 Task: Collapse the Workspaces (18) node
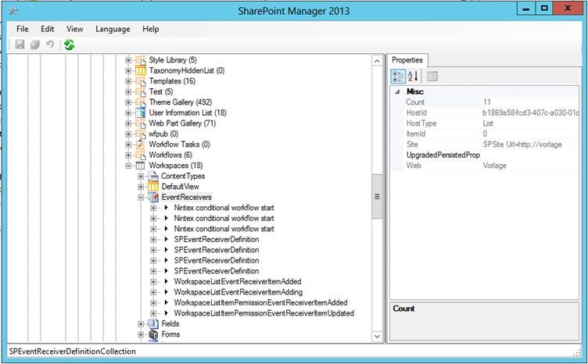[x=128, y=166]
